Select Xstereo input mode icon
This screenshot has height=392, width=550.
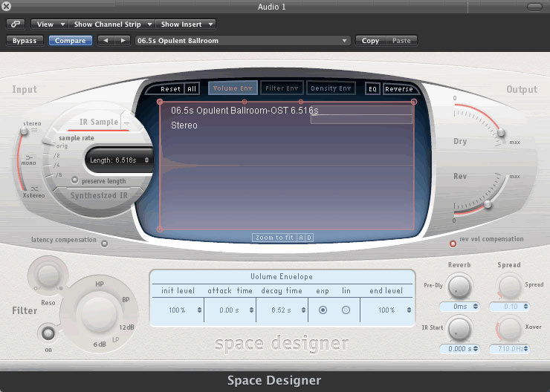34,189
